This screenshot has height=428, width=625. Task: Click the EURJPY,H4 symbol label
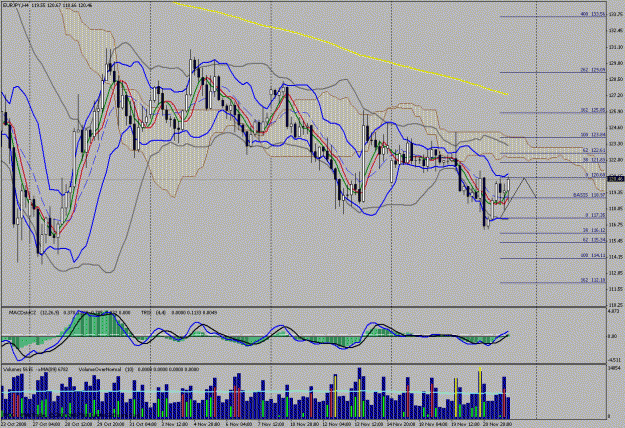[15, 3]
